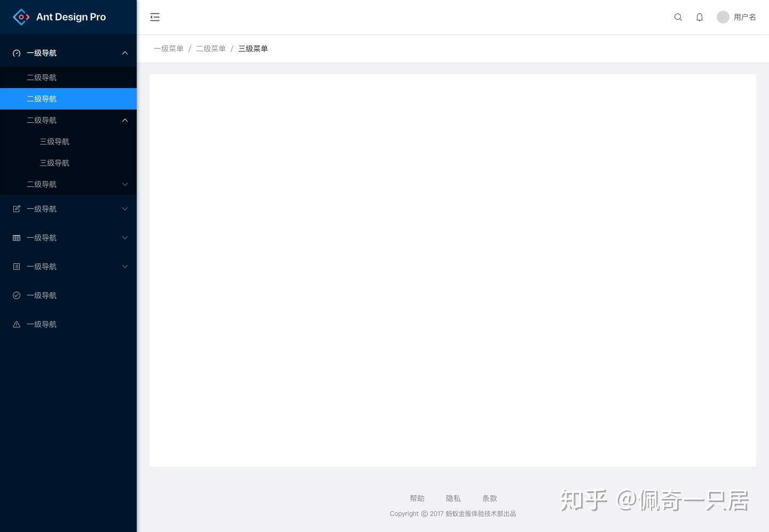
Task: Select the highlighted 二级导航 item
Action: (x=68, y=99)
